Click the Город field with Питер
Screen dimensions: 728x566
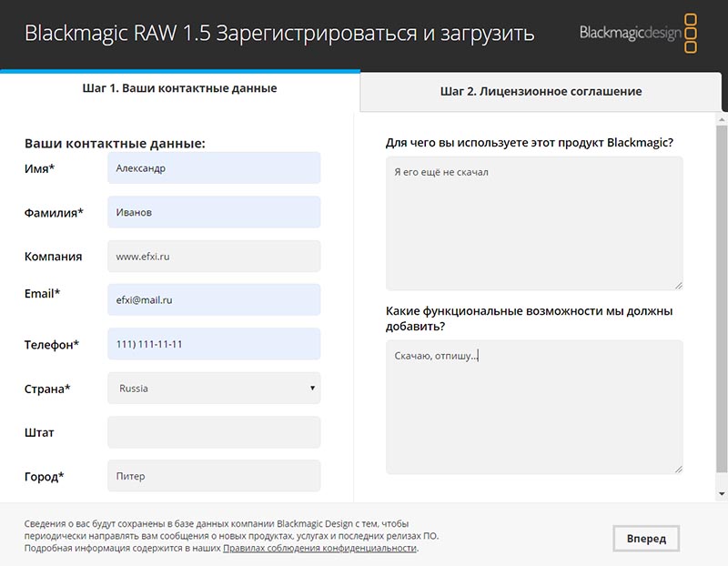[x=214, y=476]
